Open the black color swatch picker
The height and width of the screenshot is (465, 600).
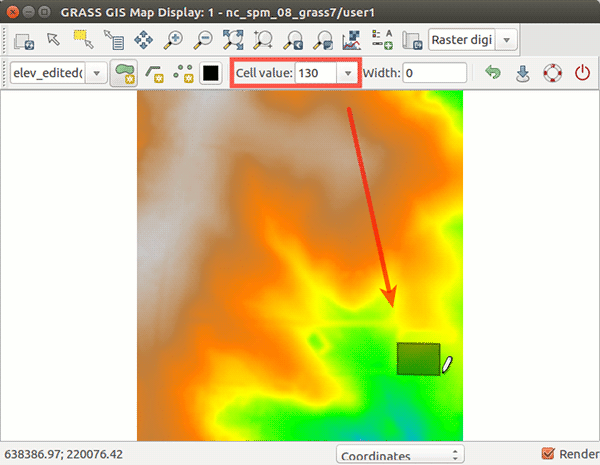point(211,74)
